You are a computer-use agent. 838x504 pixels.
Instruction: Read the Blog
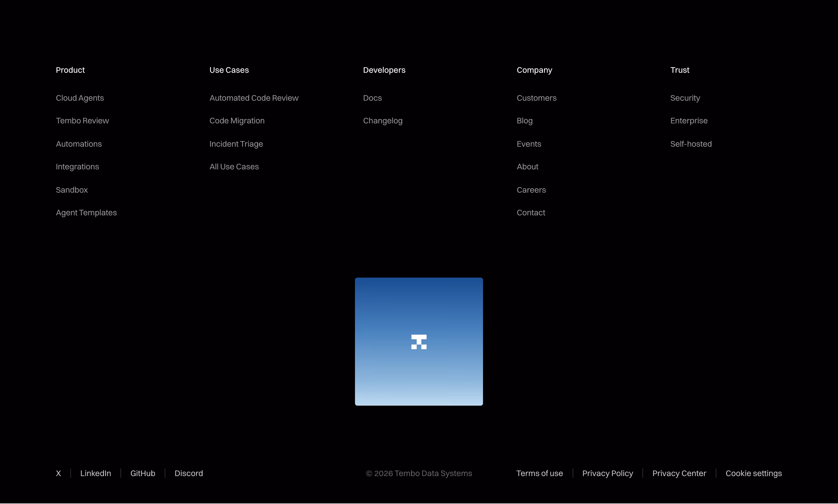tap(525, 120)
